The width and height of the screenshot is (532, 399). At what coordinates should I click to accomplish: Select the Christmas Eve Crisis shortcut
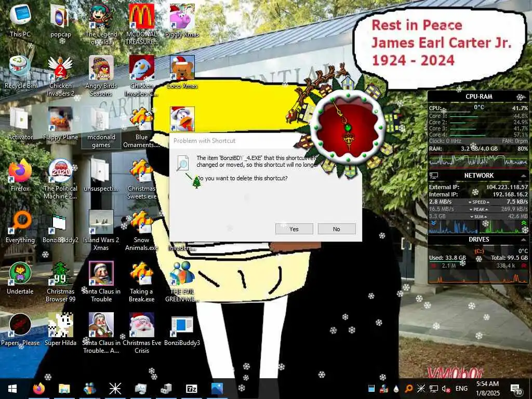(x=141, y=333)
